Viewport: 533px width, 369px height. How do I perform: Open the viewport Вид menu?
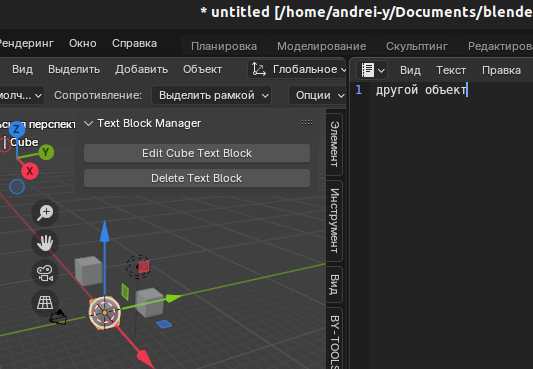(22, 70)
